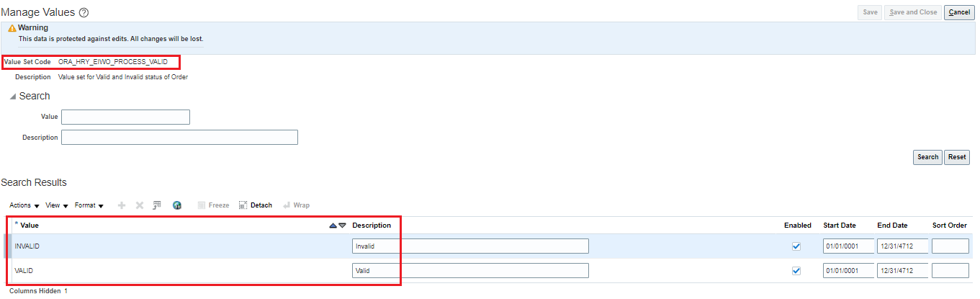Click the add row plus icon
The height and width of the screenshot is (299, 980).
point(122,205)
